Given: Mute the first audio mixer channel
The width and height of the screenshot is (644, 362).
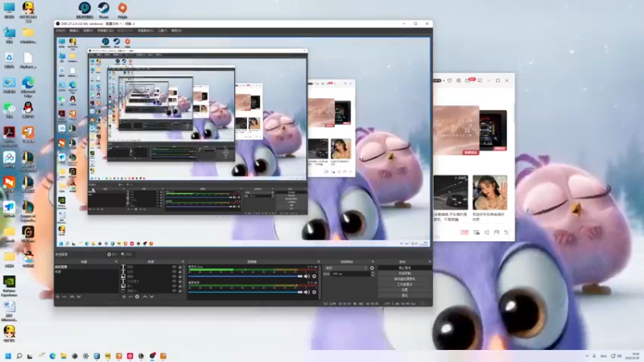Looking at the screenshot, I should point(307,277).
